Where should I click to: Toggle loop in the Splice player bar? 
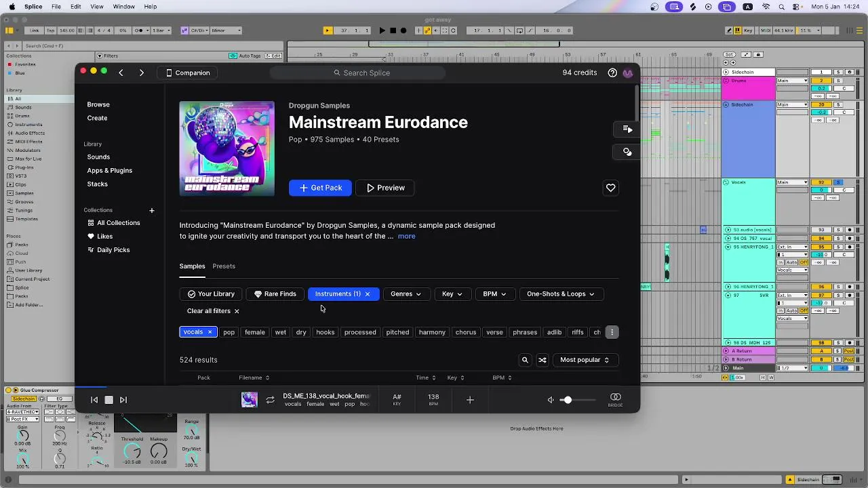click(270, 400)
